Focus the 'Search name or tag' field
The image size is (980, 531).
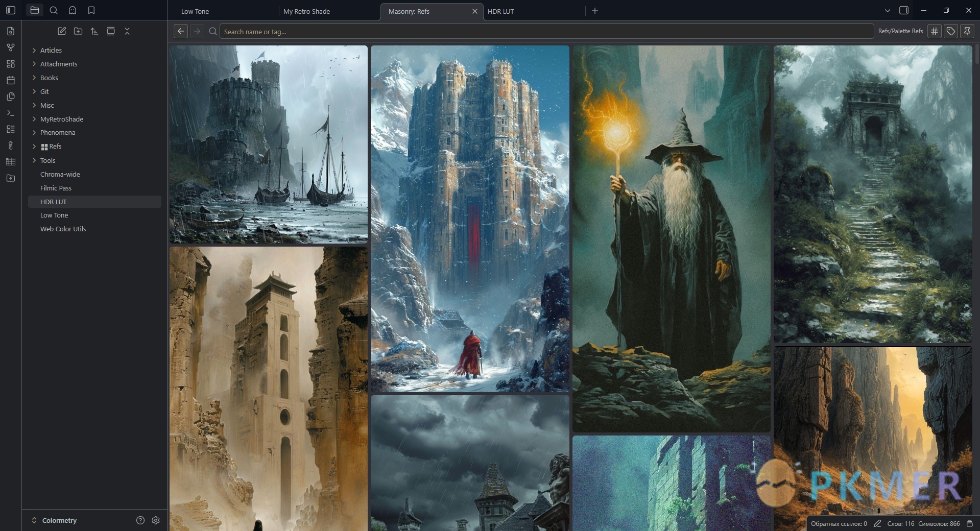(x=546, y=31)
